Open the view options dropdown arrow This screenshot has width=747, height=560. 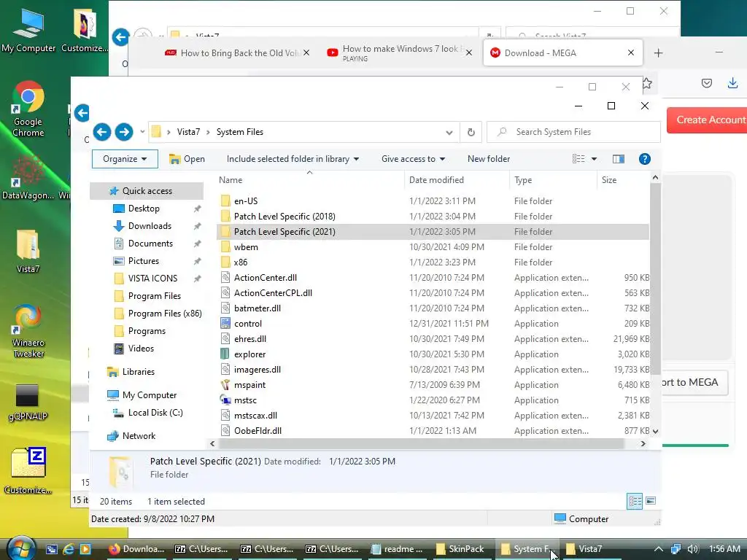tap(594, 159)
